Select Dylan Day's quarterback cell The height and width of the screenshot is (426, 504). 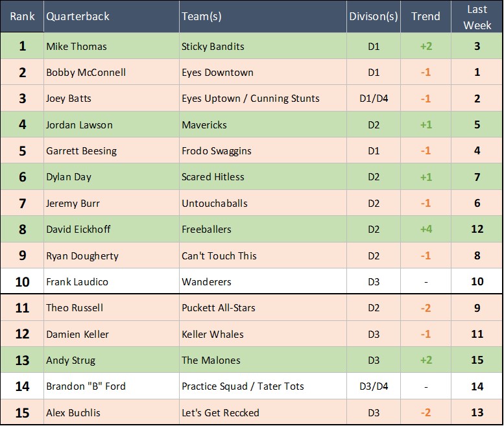tap(70, 177)
